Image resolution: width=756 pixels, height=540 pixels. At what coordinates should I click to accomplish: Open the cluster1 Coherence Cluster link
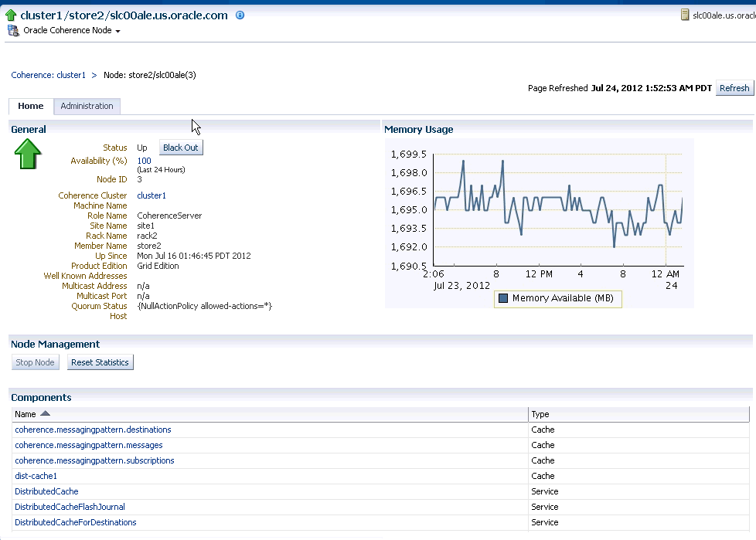point(152,195)
